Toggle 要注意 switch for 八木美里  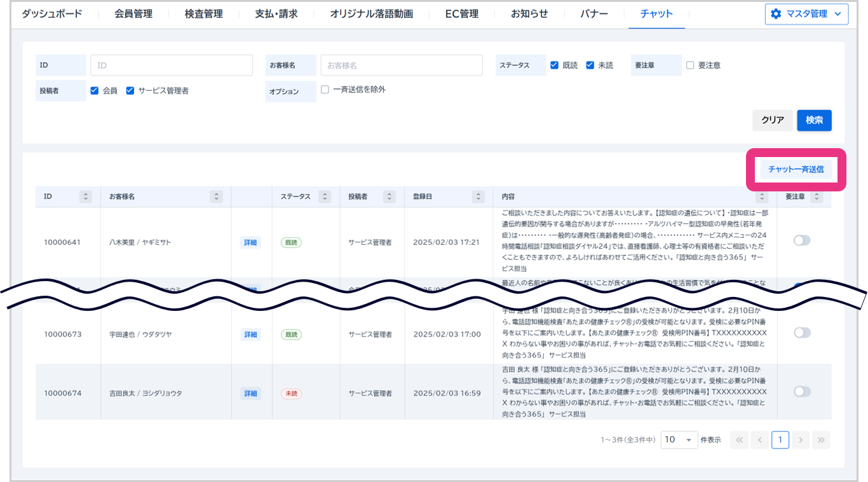[x=802, y=240]
